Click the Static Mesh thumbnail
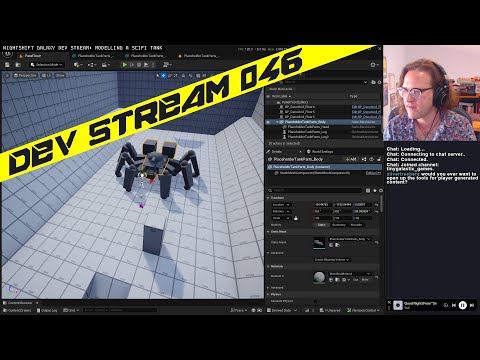480x360 pixels. [x=319, y=243]
